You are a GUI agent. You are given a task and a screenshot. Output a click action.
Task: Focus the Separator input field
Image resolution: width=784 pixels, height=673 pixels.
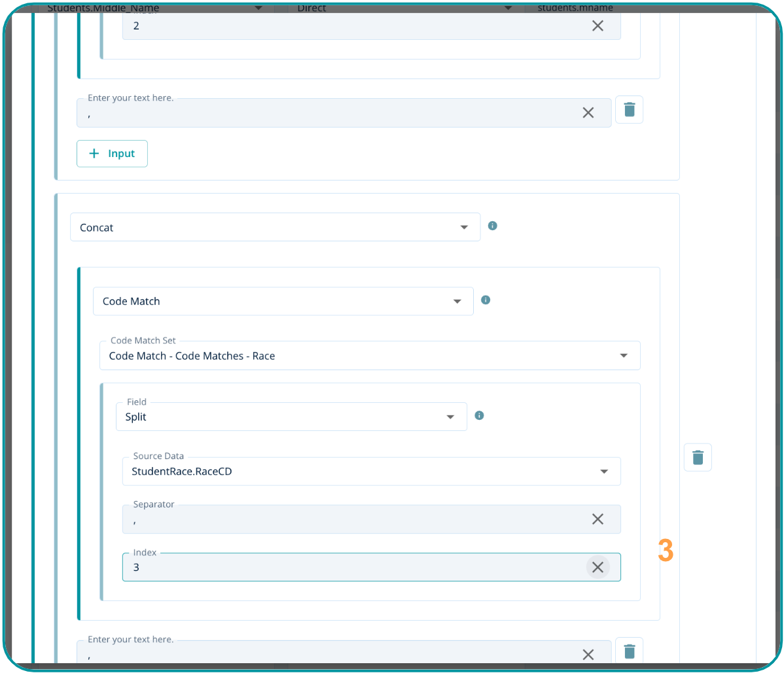(x=353, y=520)
